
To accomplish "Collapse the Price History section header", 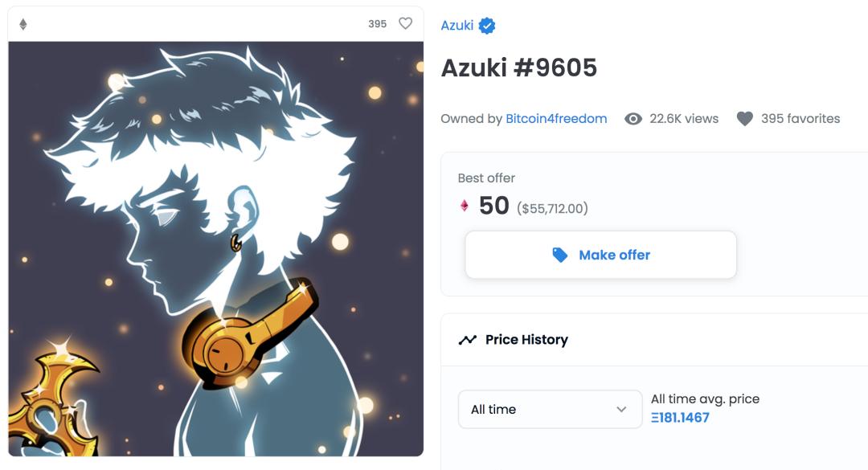I will pyautogui.click(x=654, y=339).
